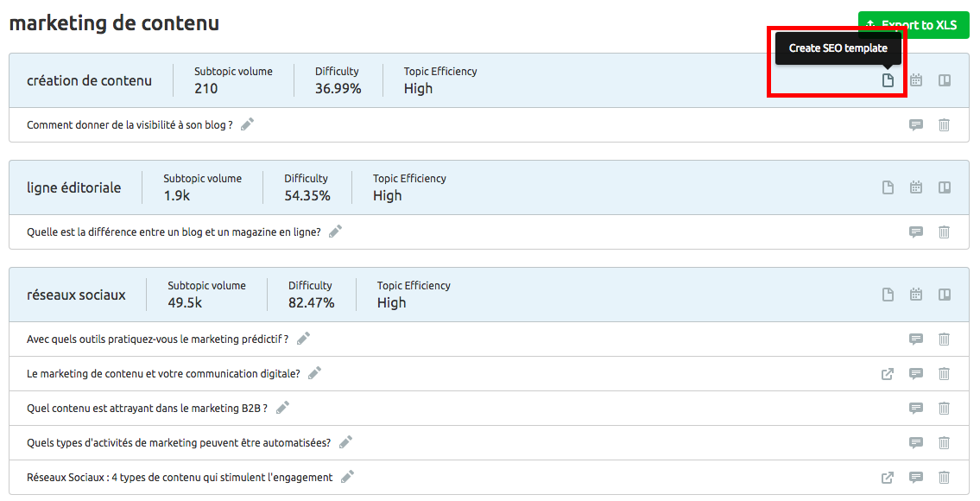Edit "Avec quels outils pratiquez-vous le marketing prédictif ?" with pencil
Image resolution: width=980 pixels, height=501 pixels.
click(302, 339)
